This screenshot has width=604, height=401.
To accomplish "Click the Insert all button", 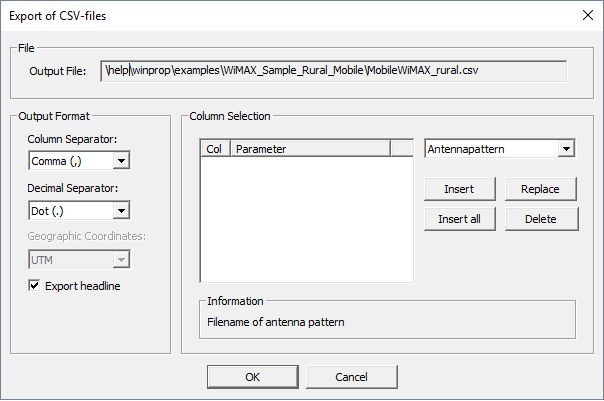I will coord(460,219).
